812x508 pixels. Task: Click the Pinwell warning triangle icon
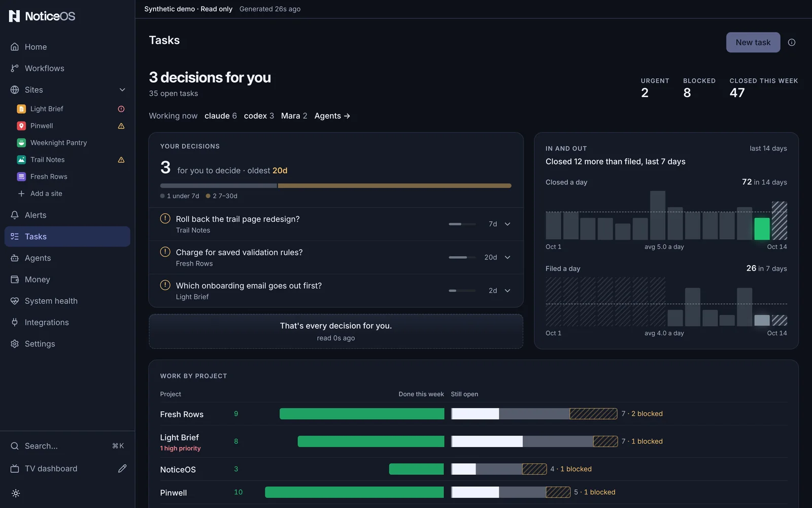(121, 126)
